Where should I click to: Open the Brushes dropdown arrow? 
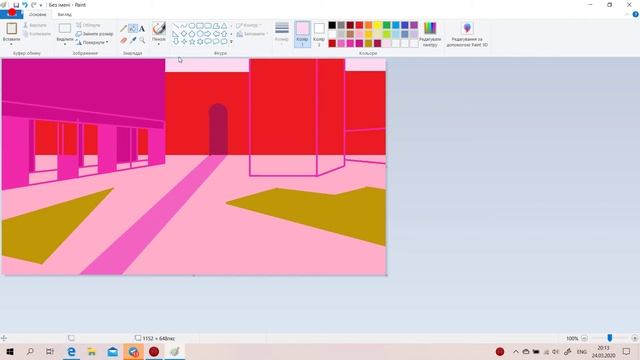click(159, 44)
